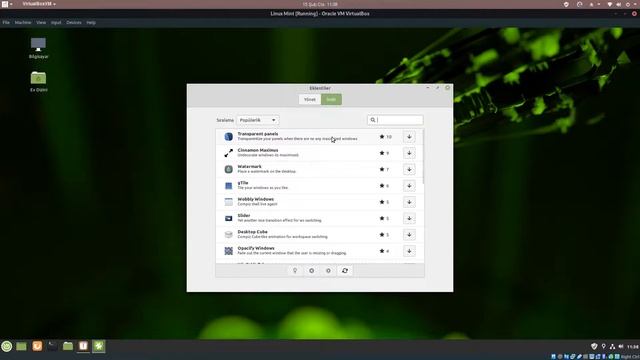The width and height of the screenshot is (640, 360).
Task: Open the Help menu
Action: 91,22
